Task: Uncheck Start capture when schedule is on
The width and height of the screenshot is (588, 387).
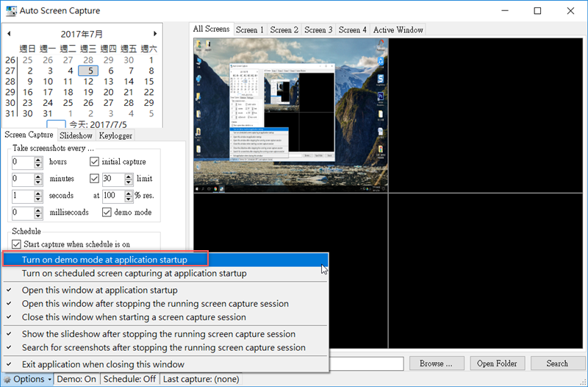Action: (x=17, y=244)
